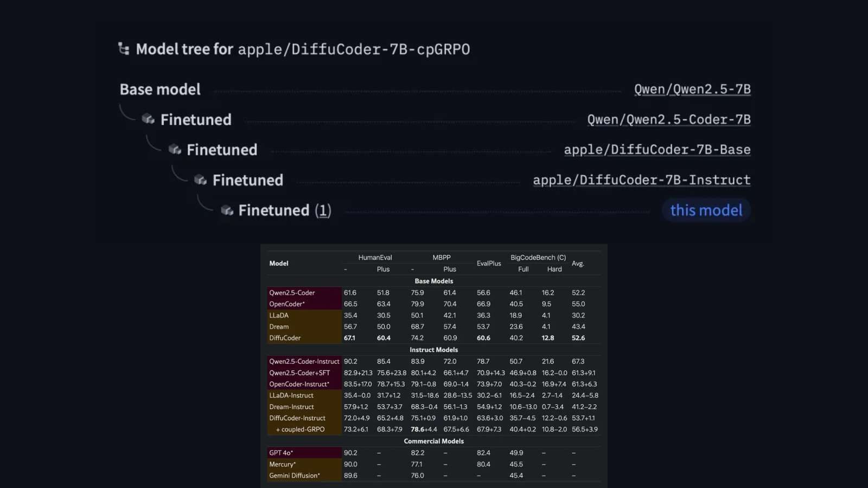Click the model tree icon beside the title
868x488 pixels.
pyautogui.click(x=124, y=49)
